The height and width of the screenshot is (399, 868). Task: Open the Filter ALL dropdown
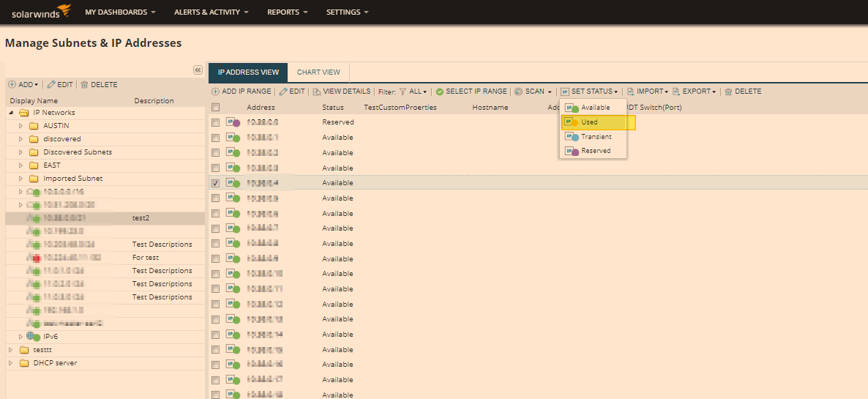[413, 92]
